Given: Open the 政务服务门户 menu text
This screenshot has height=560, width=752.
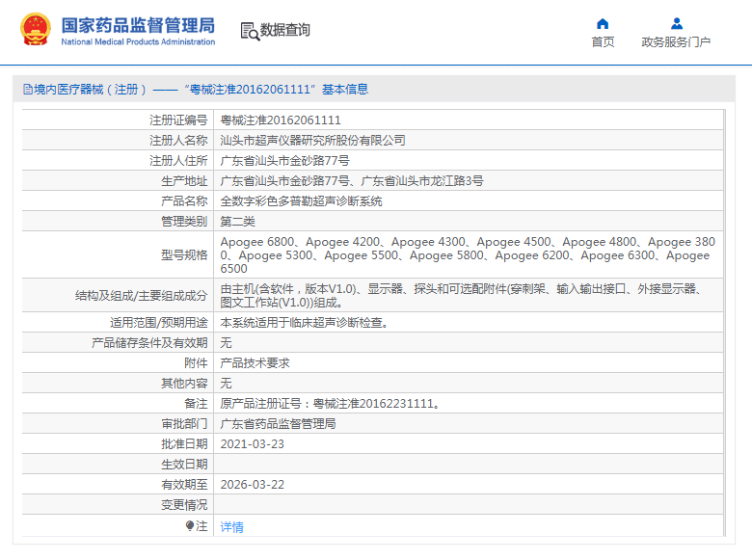Looking at the screenshot, I should click(676, 42).
